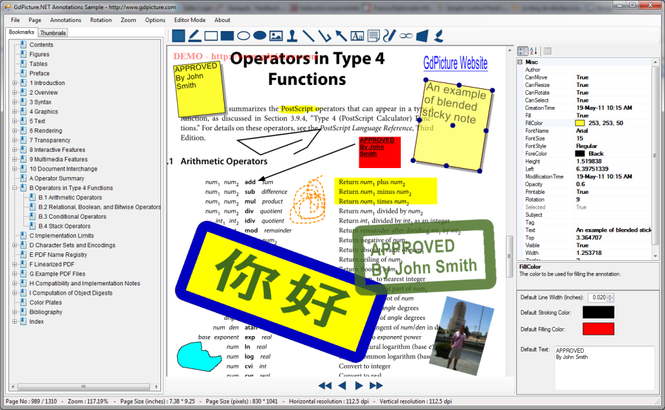Expand D Character Sets and Encodings
This screenshot has width=665, height=410.
pyautogui.click(x=15, y=245)
